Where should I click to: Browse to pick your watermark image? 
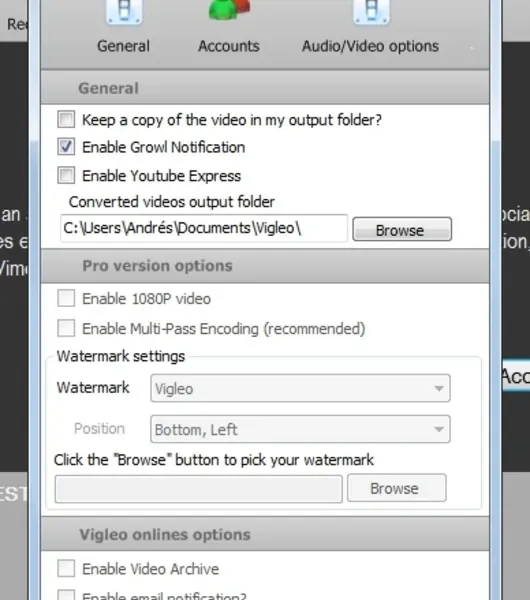click(x=396, y=488)
